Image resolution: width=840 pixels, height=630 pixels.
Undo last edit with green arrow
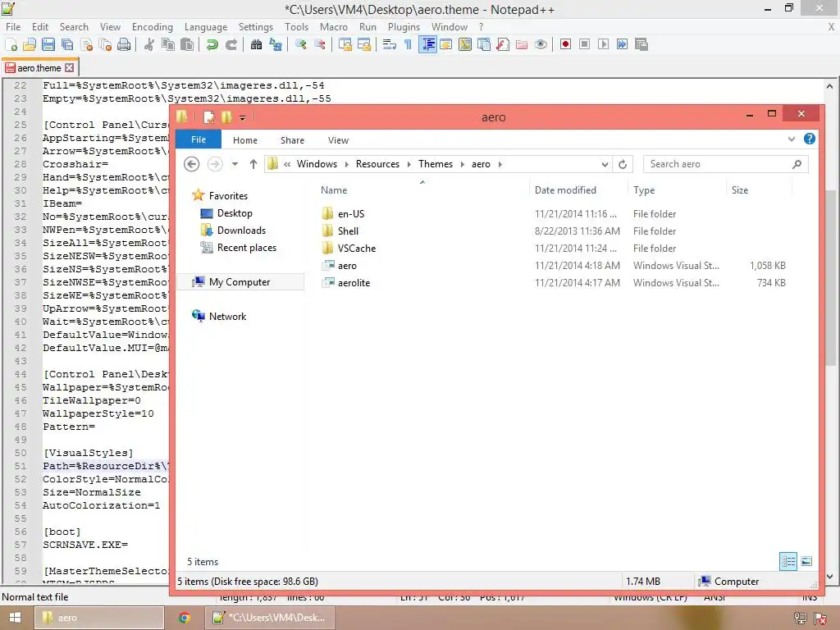[x=212, y=44]
